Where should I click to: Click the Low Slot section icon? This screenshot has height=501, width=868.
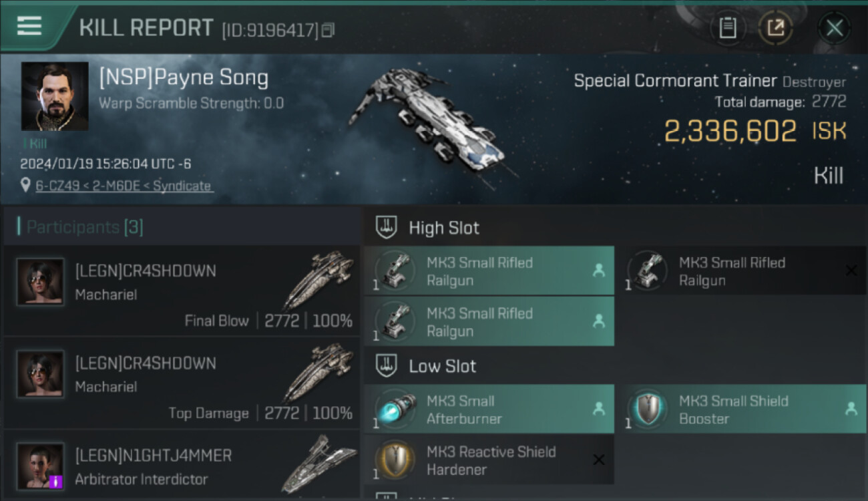click(387, 366)
